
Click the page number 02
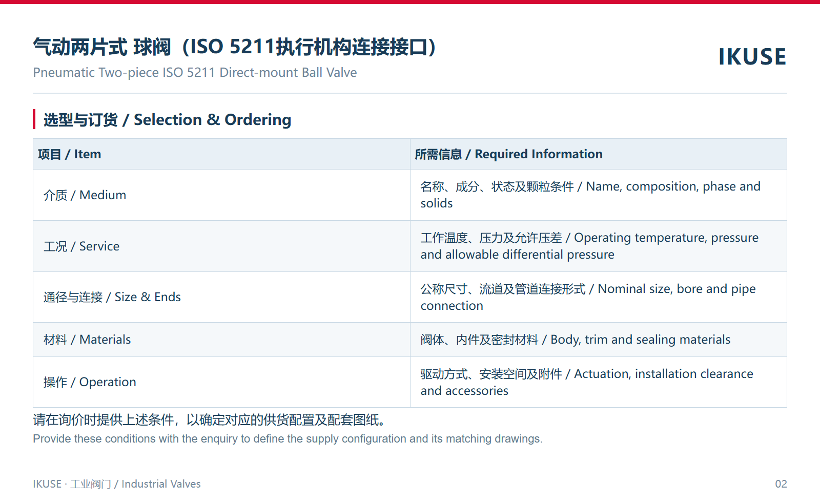(781, 484)
